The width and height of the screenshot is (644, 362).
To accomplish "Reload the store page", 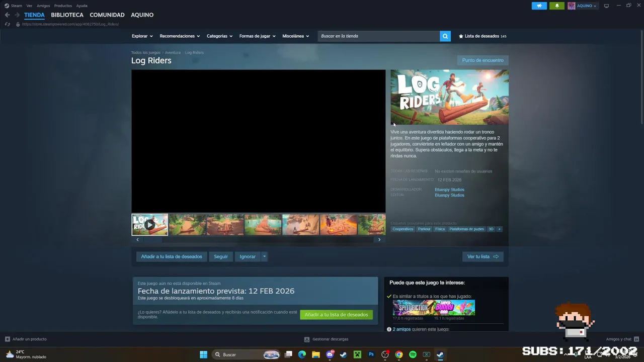I will [x=7, y=24].
